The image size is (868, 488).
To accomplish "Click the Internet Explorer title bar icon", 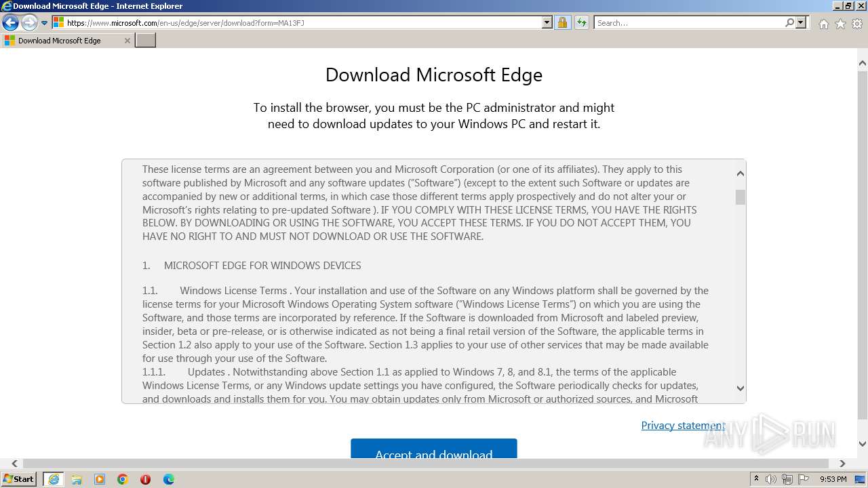I will tap(6, 6).
